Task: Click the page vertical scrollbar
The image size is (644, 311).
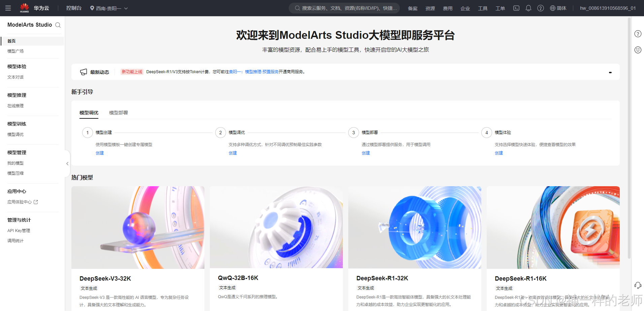Action: point(629,138)
